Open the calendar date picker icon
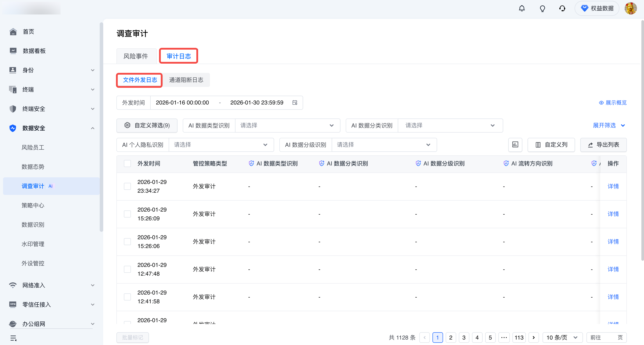 (295, 103)
